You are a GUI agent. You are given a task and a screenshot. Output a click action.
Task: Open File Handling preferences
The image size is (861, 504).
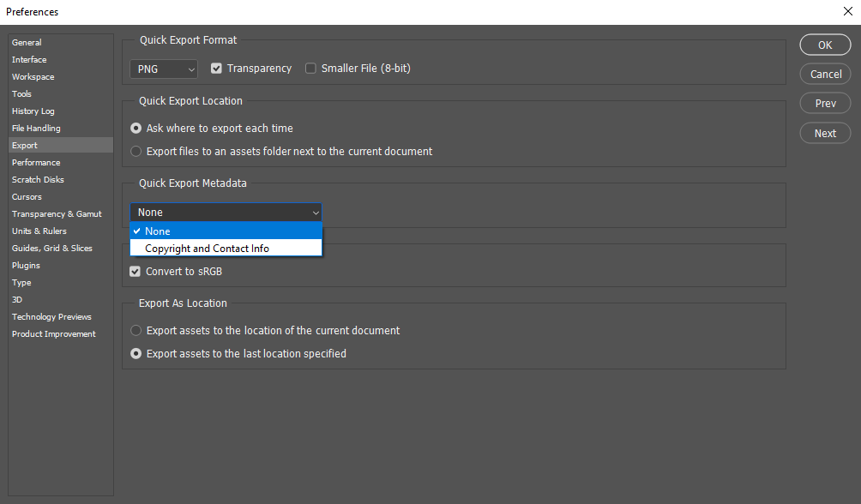pyautogui.click(x=35, y=128)
